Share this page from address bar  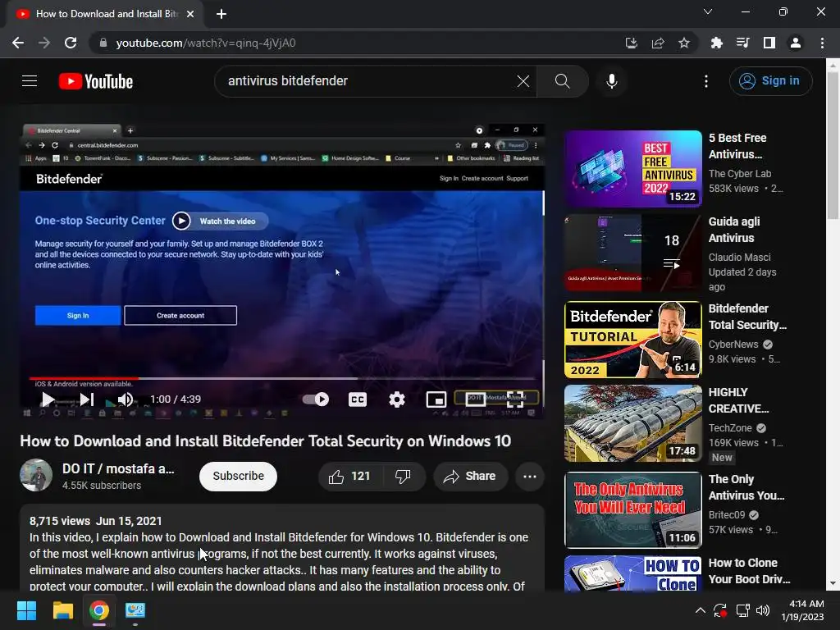[x=658, y=43]
